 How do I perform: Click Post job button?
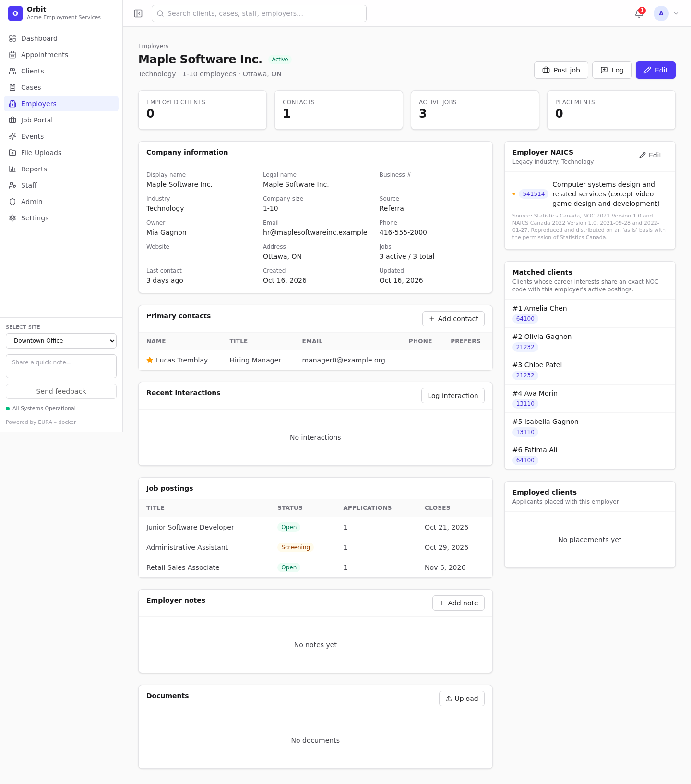click(561, 70)
